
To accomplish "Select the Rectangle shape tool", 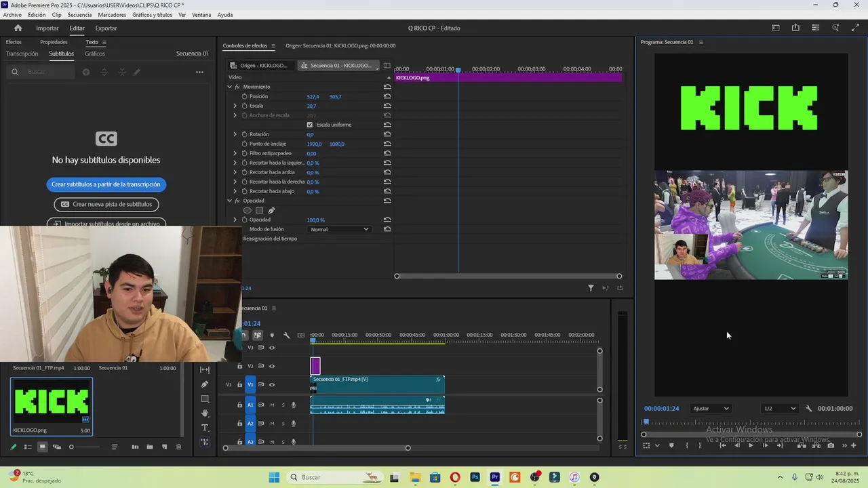I will pyautogui.click(x=205, y=399).
